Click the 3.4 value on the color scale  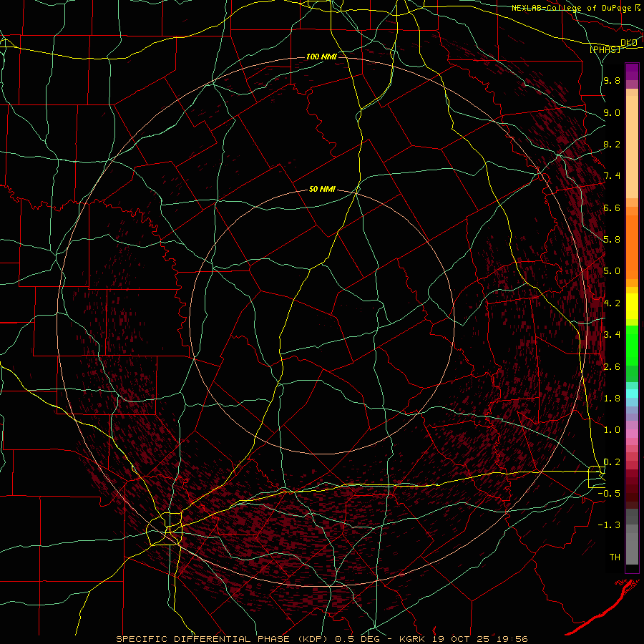(x=612, y=335)
